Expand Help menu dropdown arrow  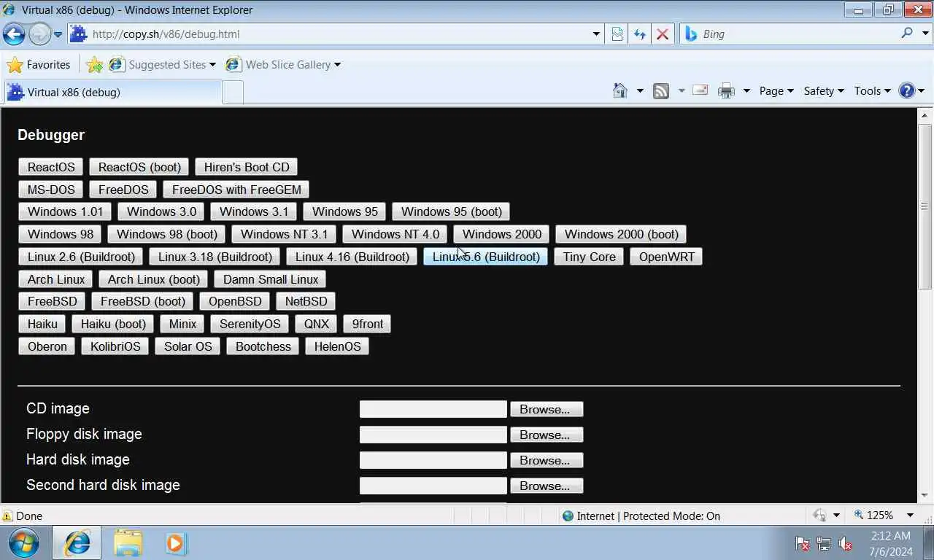point(922,90)
